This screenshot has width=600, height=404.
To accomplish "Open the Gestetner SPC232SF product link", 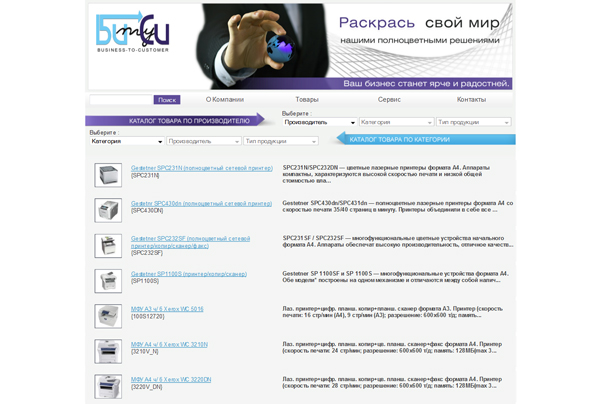I will (190, 242).
